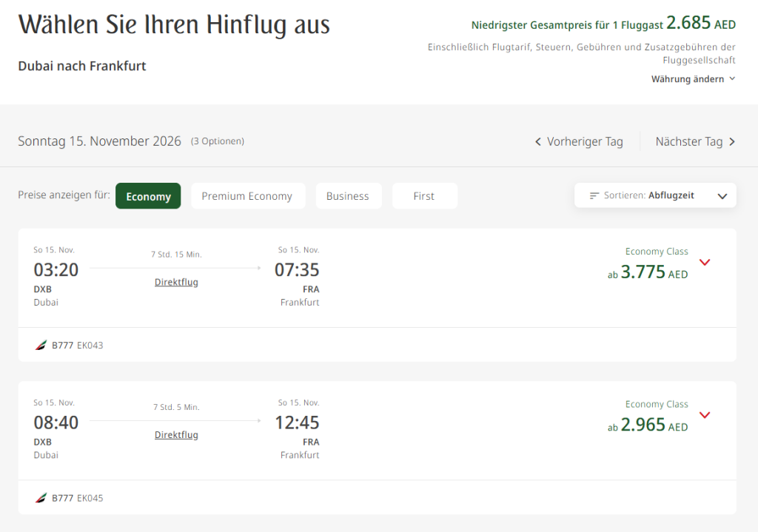Click flight number EK045
The image size is (758, 532).
(90, 498)
